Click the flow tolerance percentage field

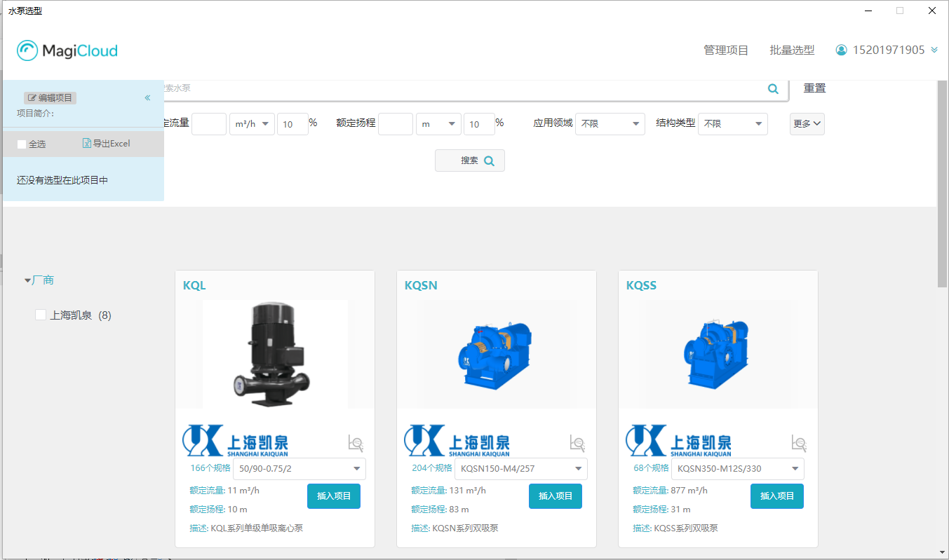[x=292, y=124]
